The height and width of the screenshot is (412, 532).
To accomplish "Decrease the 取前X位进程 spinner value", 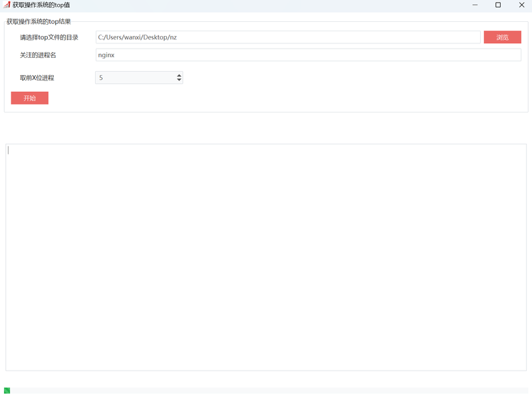I will coord(179,80).
